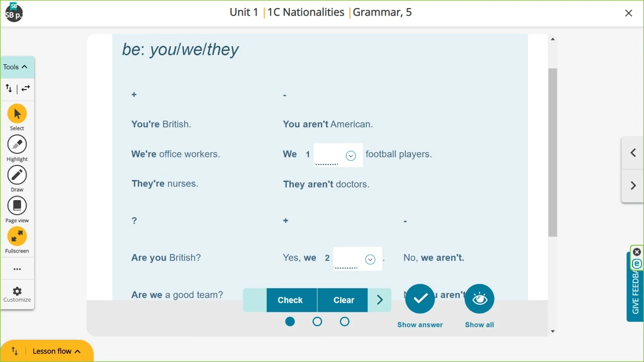
Task: Toggle Show all eye button
Action: (479, 299)
